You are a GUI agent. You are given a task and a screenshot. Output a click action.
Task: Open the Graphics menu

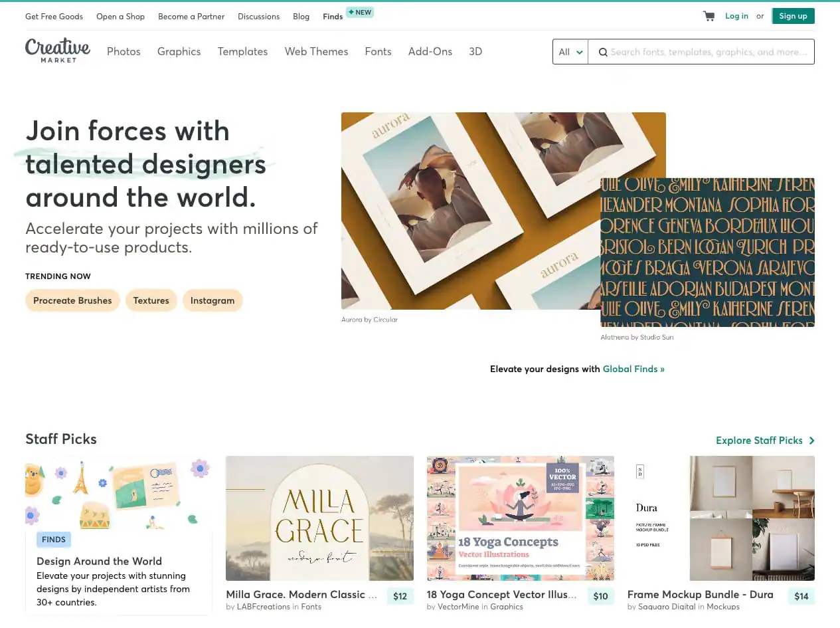coord(179,51)
